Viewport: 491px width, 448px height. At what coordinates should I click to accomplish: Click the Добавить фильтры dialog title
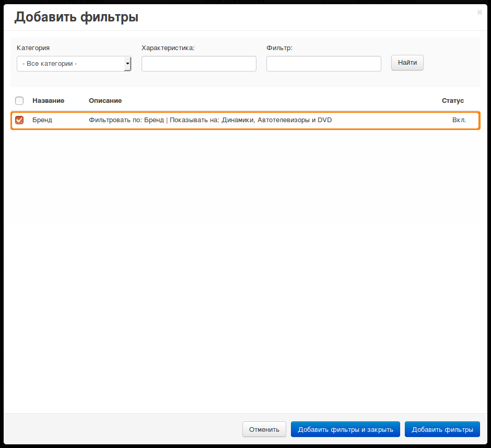click(76, 17)
